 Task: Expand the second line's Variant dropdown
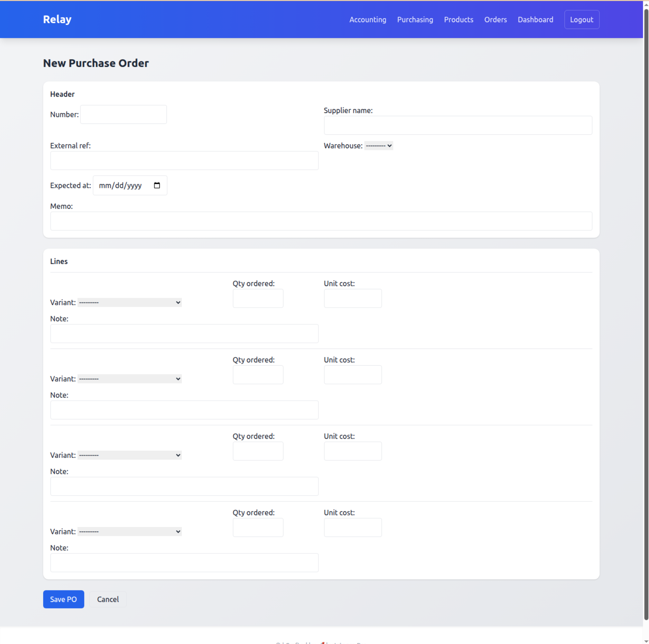[x=129, y=379]
